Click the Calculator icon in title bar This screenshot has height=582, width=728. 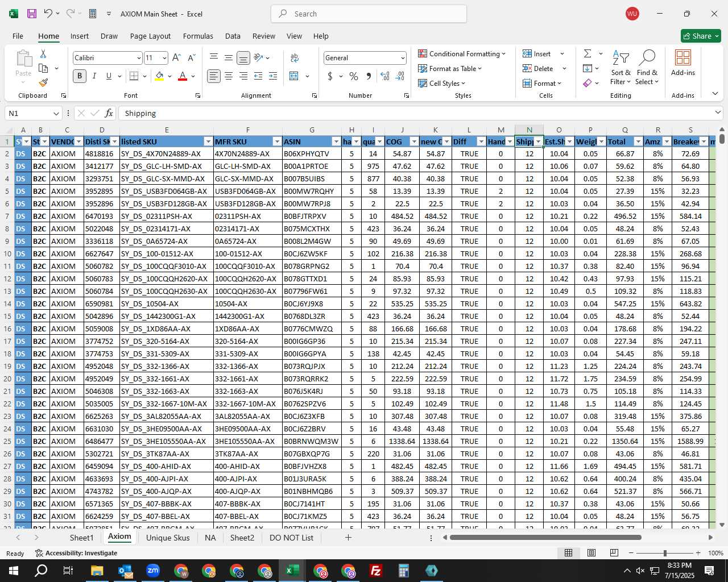93,14
